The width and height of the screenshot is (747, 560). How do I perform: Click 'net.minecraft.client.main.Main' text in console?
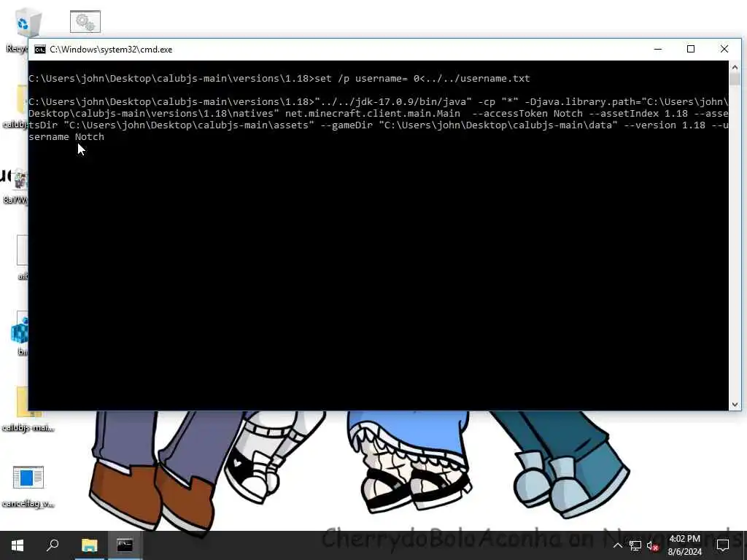click(x=373, y=114)
